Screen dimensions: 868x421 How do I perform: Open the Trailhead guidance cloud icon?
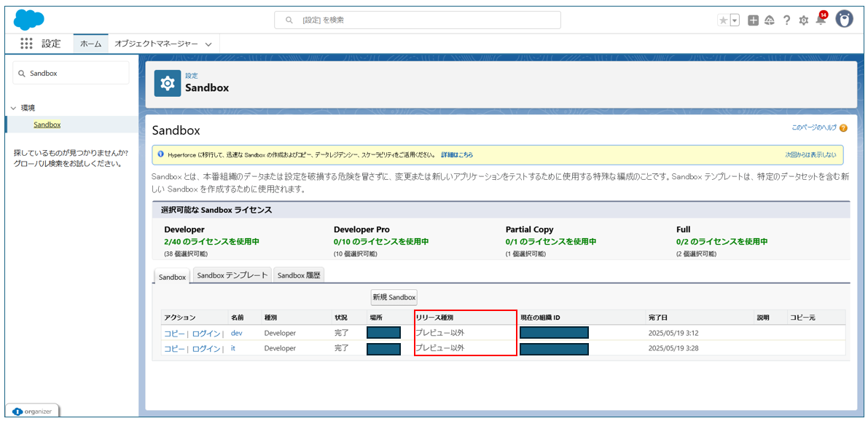point(769,20)
